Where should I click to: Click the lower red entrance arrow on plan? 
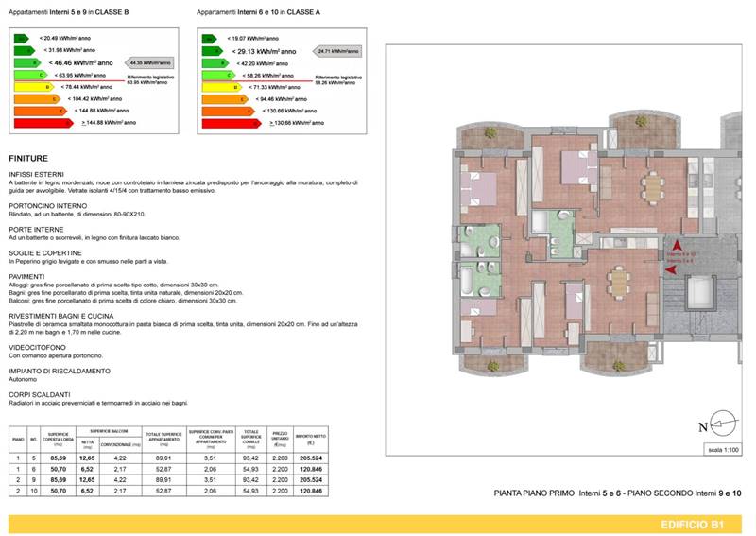tap(673, 270)
